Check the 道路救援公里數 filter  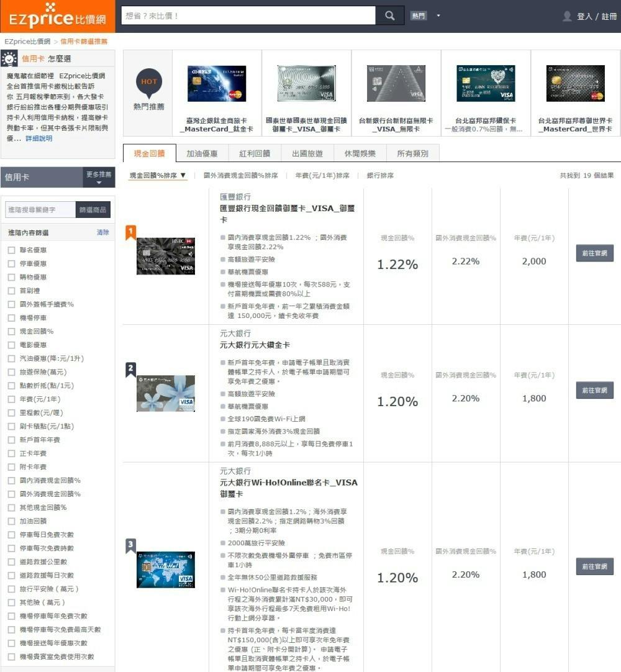pos(12,562)
